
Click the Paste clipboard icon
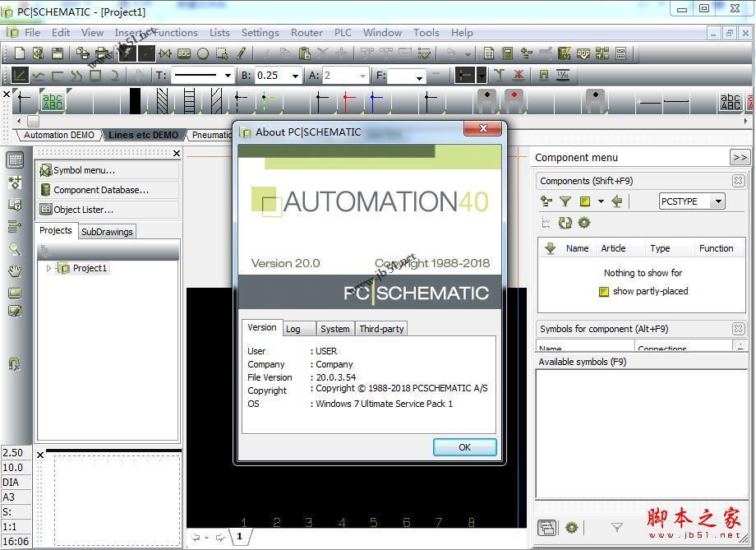[304, 53]
